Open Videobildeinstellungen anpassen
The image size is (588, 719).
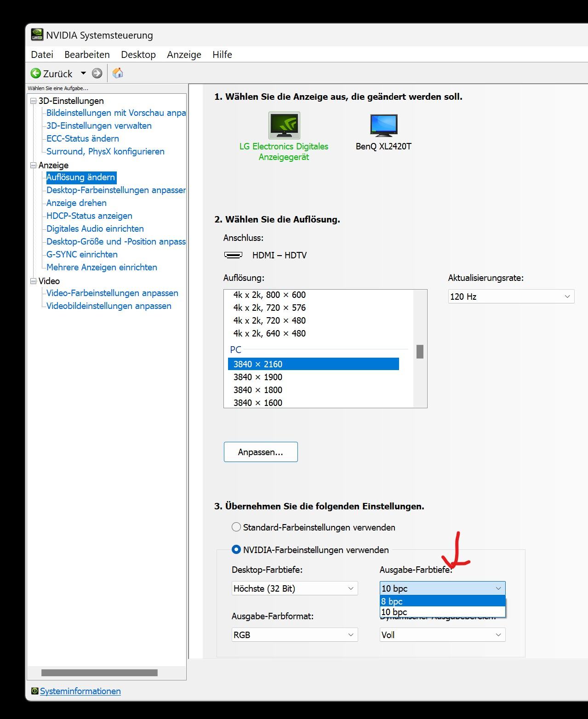tap(109, 306)
